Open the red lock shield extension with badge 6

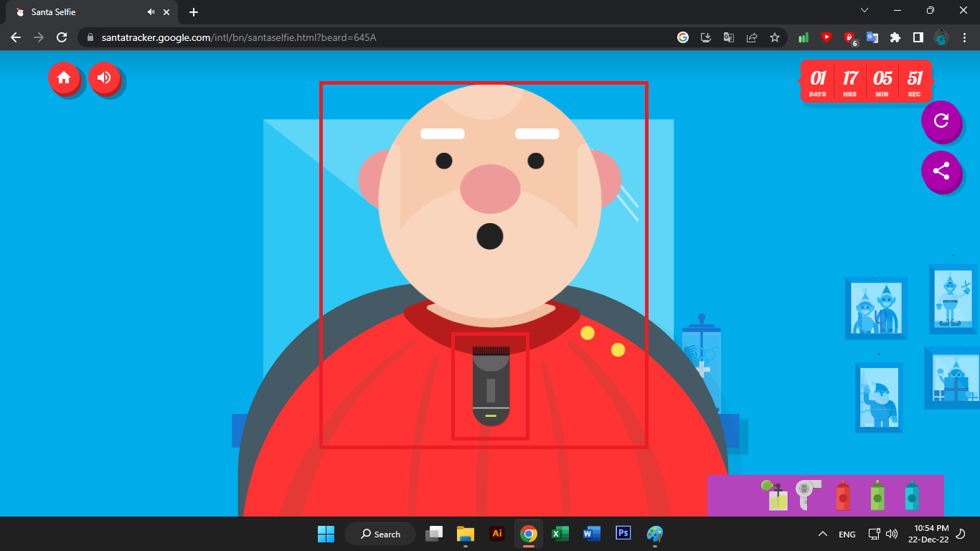[850, 38]
